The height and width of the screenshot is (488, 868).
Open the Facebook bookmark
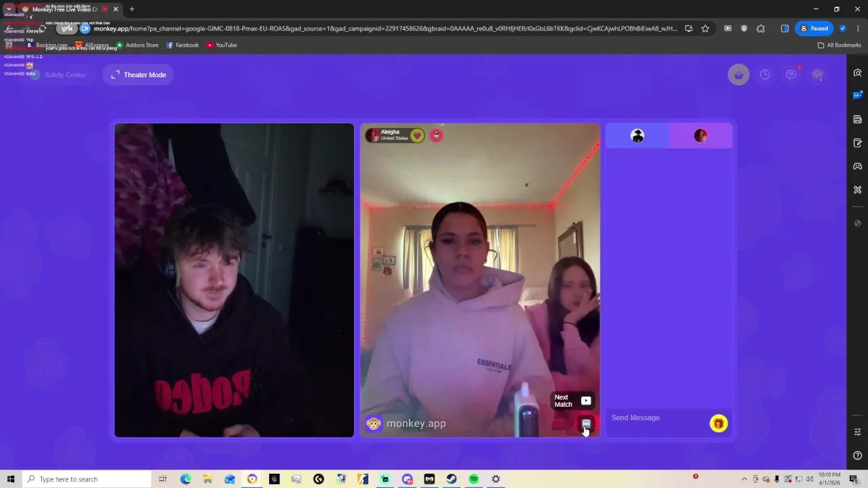182,45
